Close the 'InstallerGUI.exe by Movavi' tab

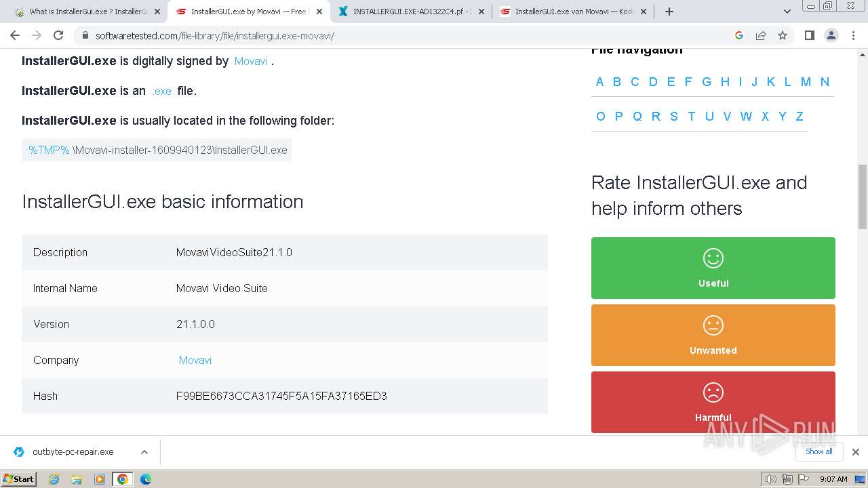(319, 12)
